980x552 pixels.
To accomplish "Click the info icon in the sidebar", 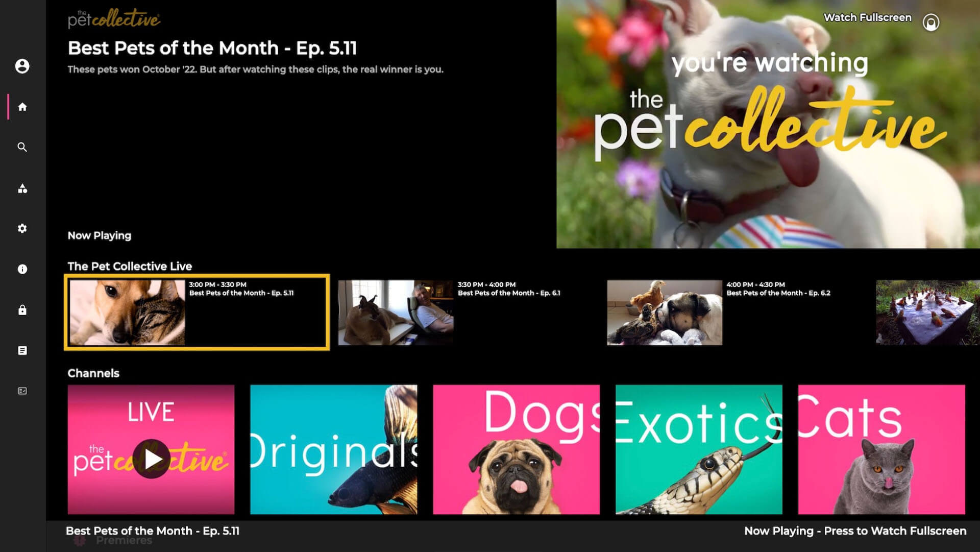I will point(22,269).
